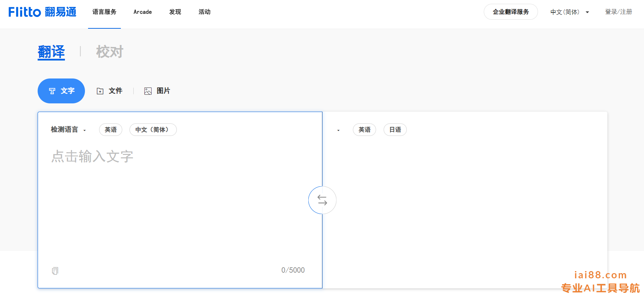The width and height of the screenshot is (644, 297).
Task: Select the 图片 translation mode
Action: click(157, 91)
